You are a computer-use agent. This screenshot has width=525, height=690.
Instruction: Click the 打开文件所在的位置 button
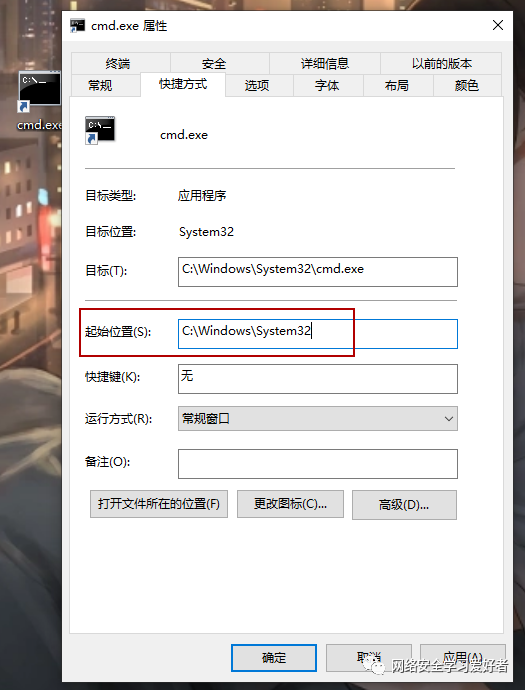159,504
